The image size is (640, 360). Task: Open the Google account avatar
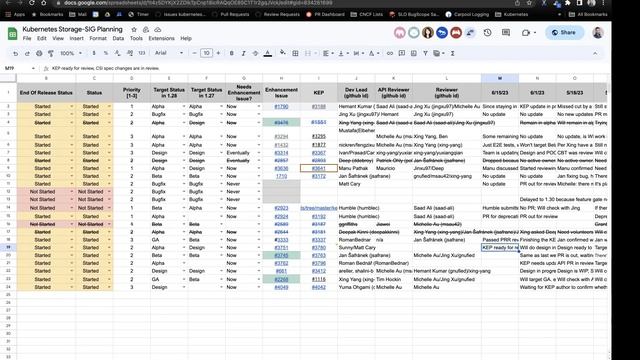pos(598,33)
